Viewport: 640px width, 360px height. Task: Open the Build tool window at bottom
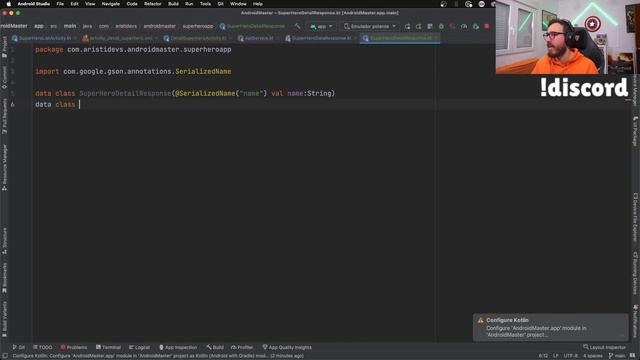click(x=215, y=347)
